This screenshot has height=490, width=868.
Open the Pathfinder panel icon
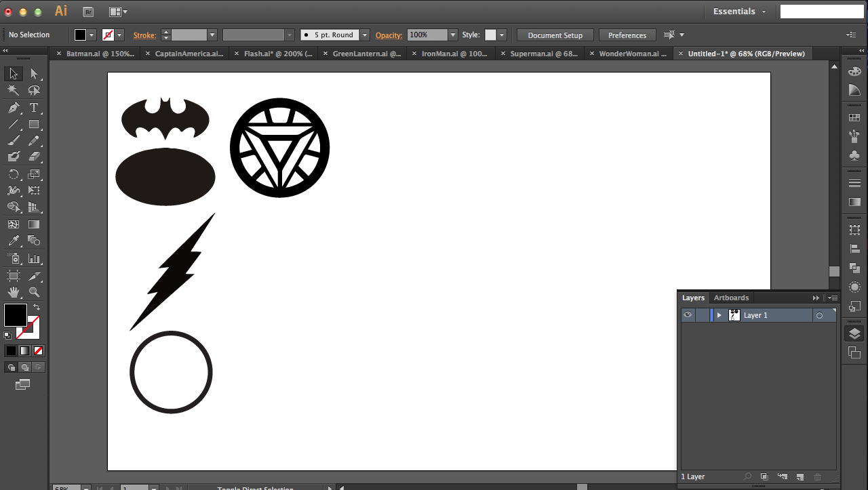tap(854, 268)
